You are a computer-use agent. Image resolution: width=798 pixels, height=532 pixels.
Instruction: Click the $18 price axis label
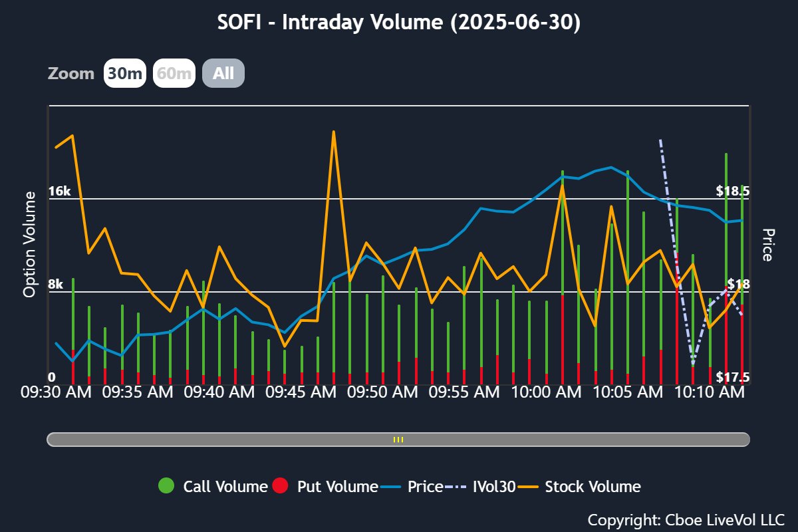(739, 285)
